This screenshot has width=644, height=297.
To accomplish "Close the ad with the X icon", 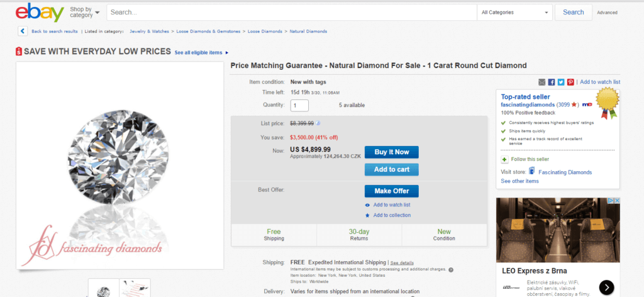I will tap(617, 201).
